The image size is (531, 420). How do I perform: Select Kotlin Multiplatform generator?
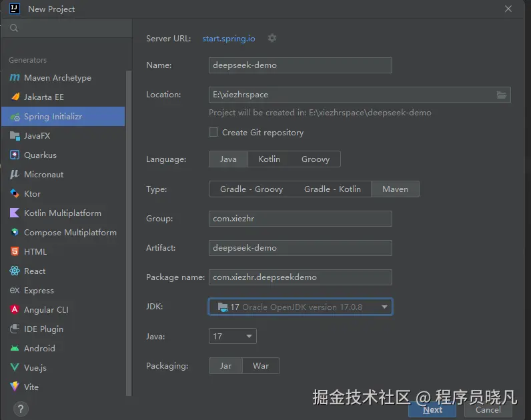[x=63, y=213]
